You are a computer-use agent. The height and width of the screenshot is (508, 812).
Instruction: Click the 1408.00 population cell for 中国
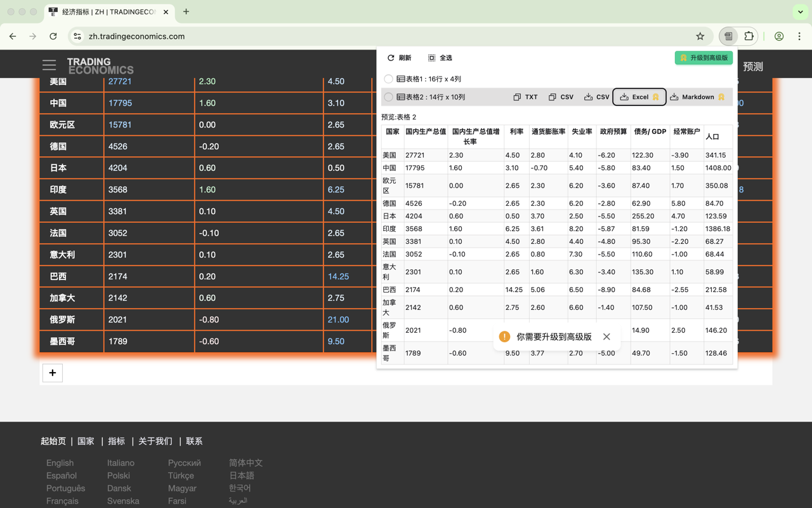pos(718,168)
